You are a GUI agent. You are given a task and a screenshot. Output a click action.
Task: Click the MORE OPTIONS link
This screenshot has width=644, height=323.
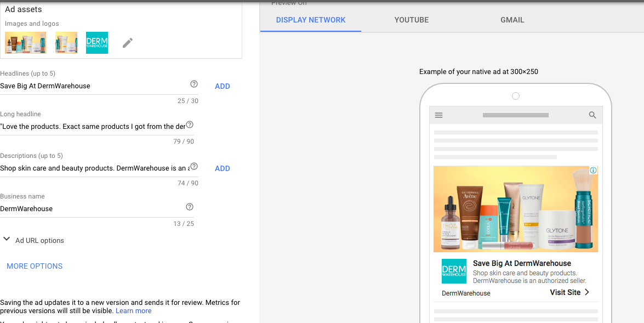tap(35, 266)
